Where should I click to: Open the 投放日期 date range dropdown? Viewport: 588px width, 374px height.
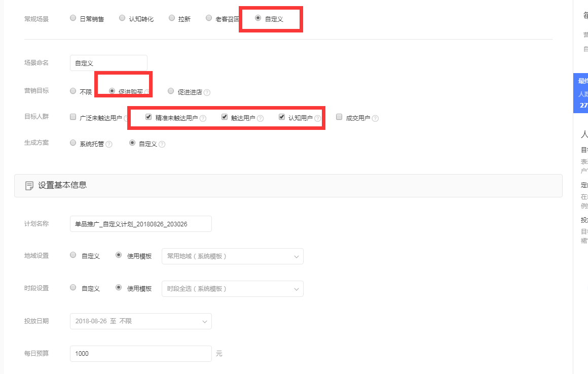[140, 321]
